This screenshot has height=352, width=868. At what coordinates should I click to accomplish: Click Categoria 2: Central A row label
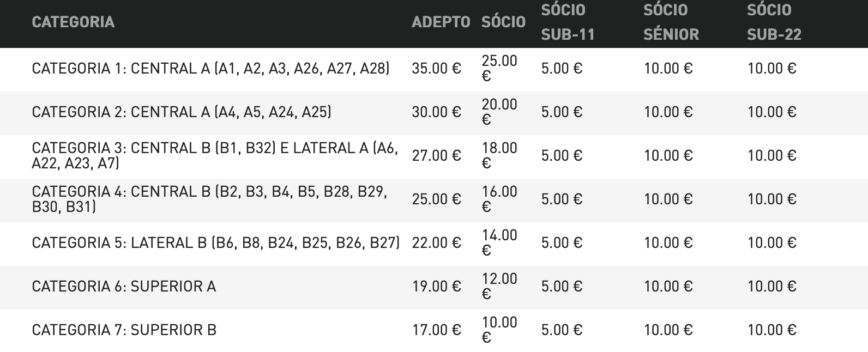tap(182, 112)
